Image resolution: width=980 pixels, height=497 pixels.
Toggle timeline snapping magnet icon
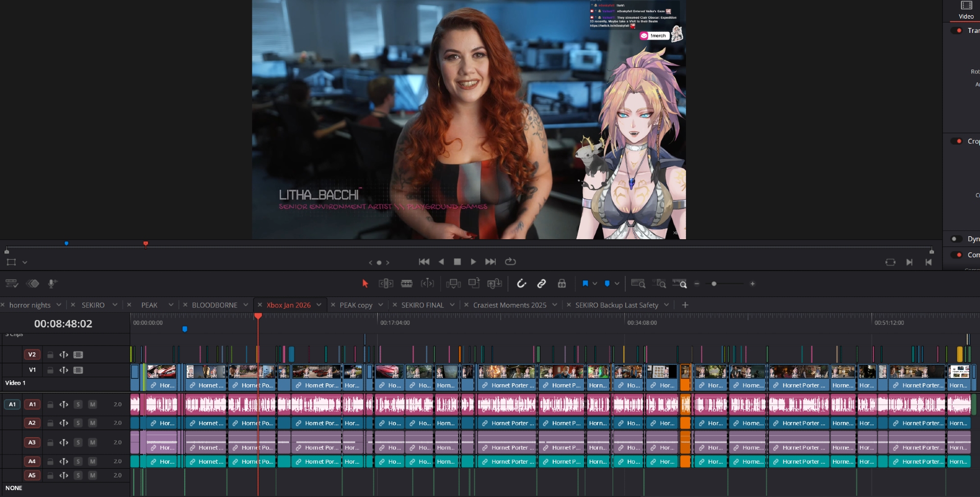click(521, 283)
